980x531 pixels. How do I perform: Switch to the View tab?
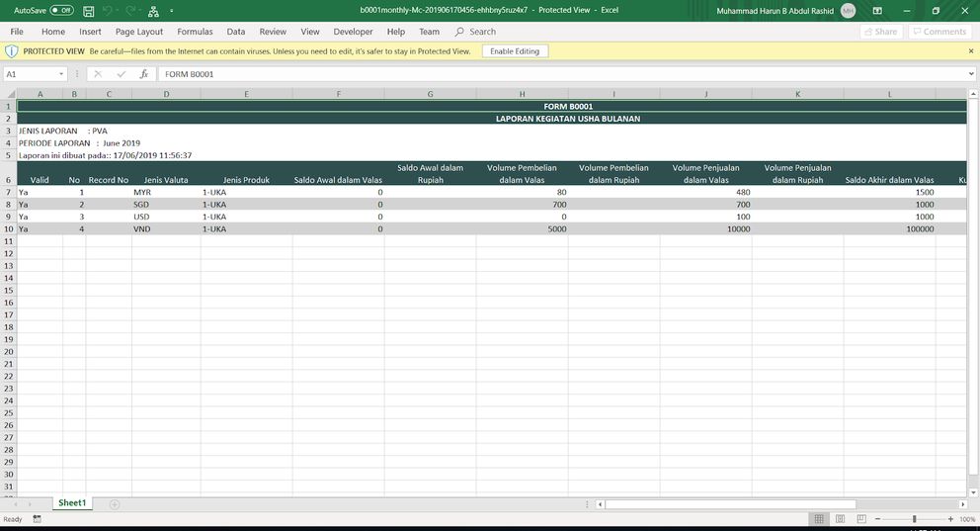click(310, 32)
